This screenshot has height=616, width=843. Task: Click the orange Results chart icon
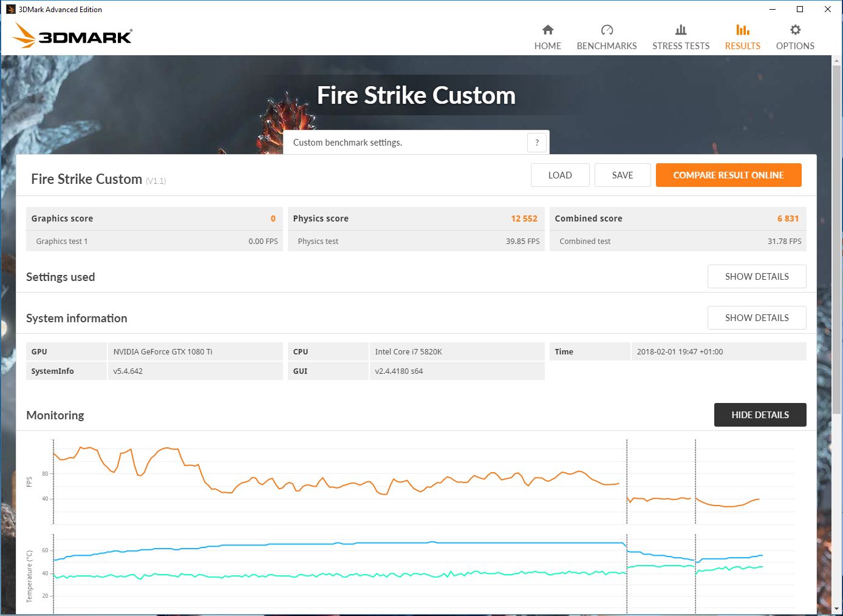tap(742, 30)
